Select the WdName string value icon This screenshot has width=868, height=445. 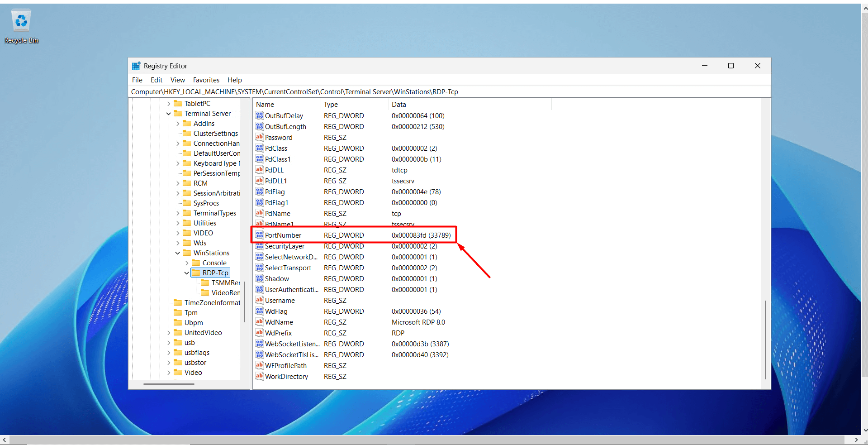click(x=259, y=322)
